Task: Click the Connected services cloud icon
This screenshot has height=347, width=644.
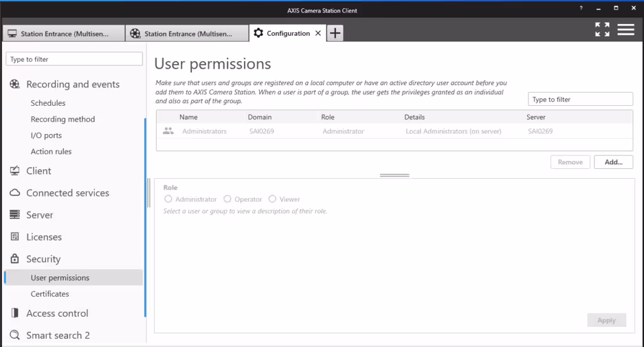Action: [15, 193]
